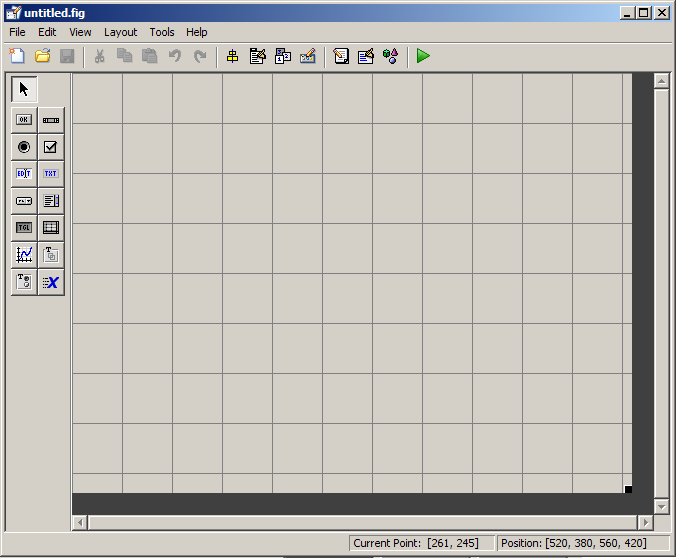Select the Button Group component tool
Viewport: 676px width, 558px height.
coord(24,282)
